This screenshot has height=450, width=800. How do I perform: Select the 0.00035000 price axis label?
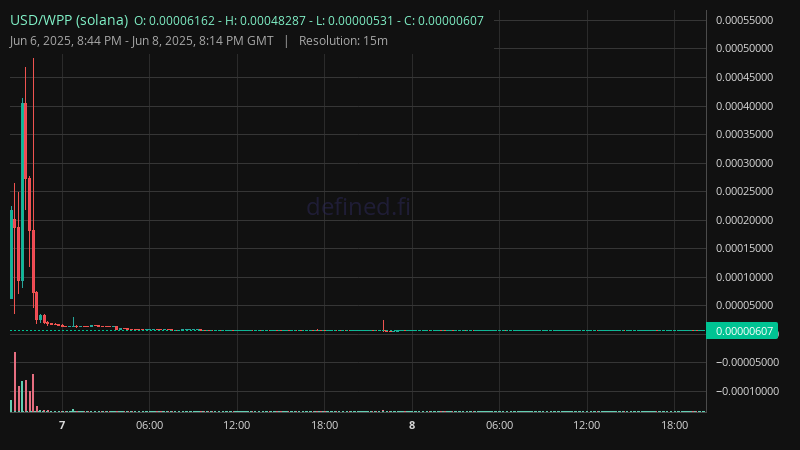point(744,134)
